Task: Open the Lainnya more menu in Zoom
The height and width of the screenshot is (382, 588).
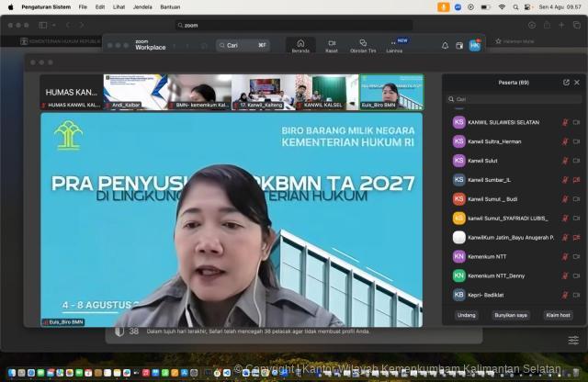Action: click(394, 46)
